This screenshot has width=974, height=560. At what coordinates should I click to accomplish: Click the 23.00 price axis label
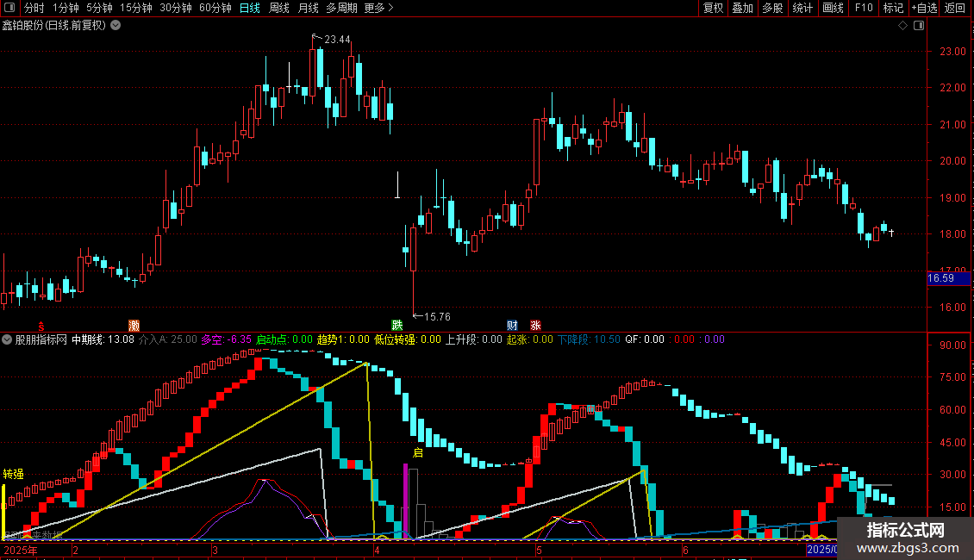pos(952,52)
